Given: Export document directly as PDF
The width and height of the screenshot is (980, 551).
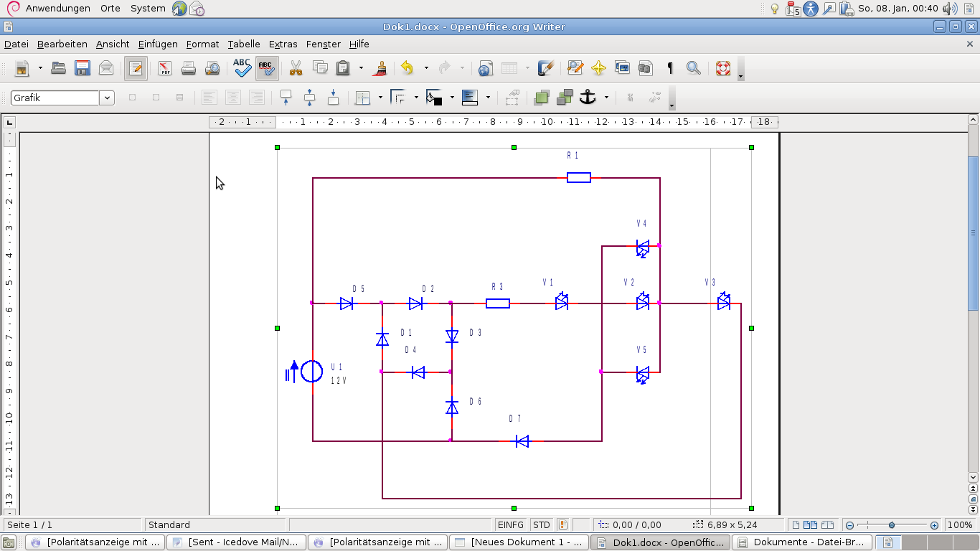Looking at the screenshot, I should click(x=165, y=69).
